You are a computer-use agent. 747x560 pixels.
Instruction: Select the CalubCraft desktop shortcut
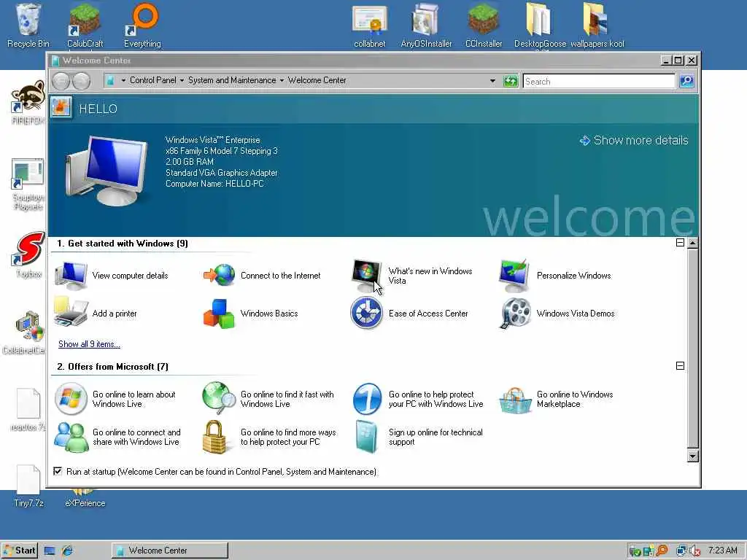[x=85, y=26]
